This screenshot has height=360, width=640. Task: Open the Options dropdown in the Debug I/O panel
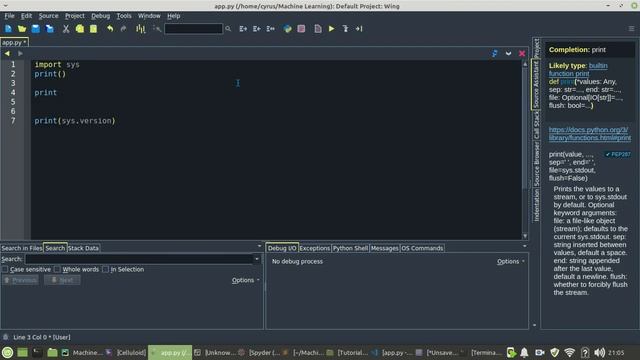pyautogui.click(x=511, y=261)
